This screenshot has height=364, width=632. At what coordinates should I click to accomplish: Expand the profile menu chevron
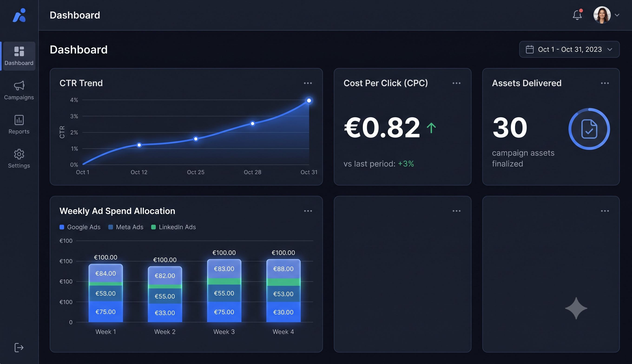coord(617,15)
